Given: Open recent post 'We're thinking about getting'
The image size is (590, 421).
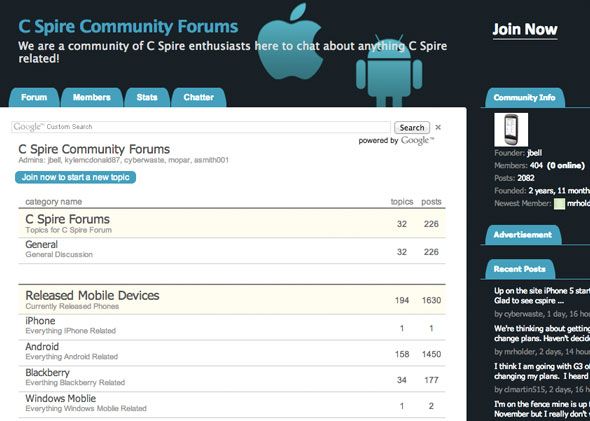Looking at the screenshot, I should point(542,333).
